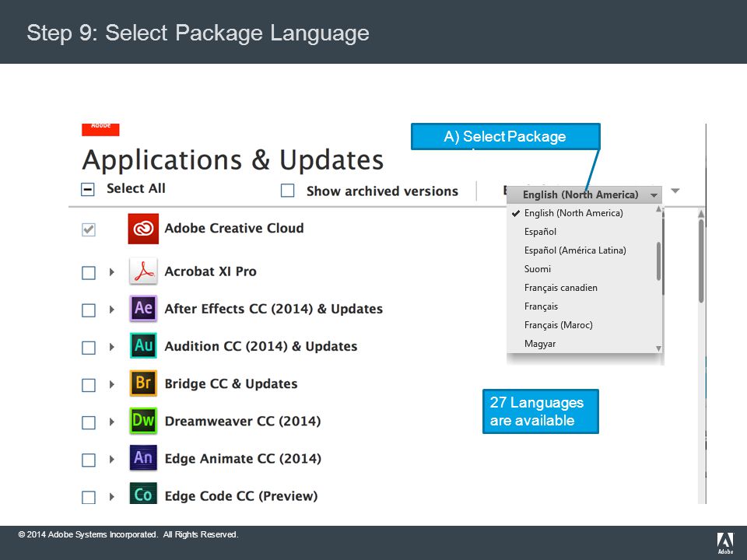This screenshot has width=747, height=560.
Task: Click 'Dreamweaver CC (2014)' label
Action: coord(243,421)
